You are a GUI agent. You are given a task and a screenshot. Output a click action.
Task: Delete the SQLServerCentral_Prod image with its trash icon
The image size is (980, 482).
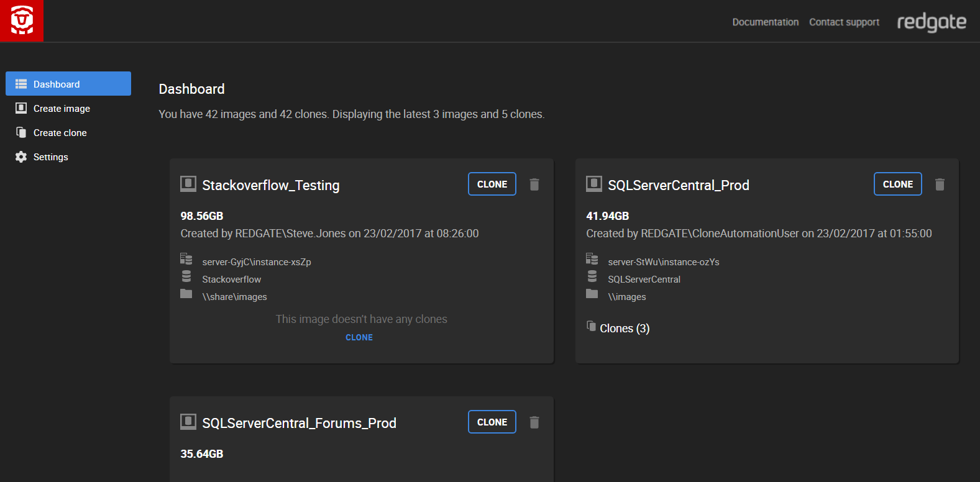pyautogui.click(x=940, y=184)
